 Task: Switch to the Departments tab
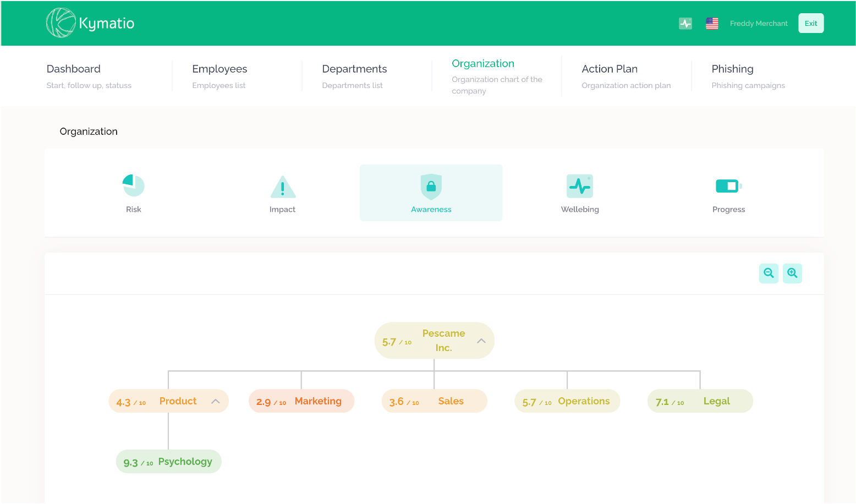(354, 69)
